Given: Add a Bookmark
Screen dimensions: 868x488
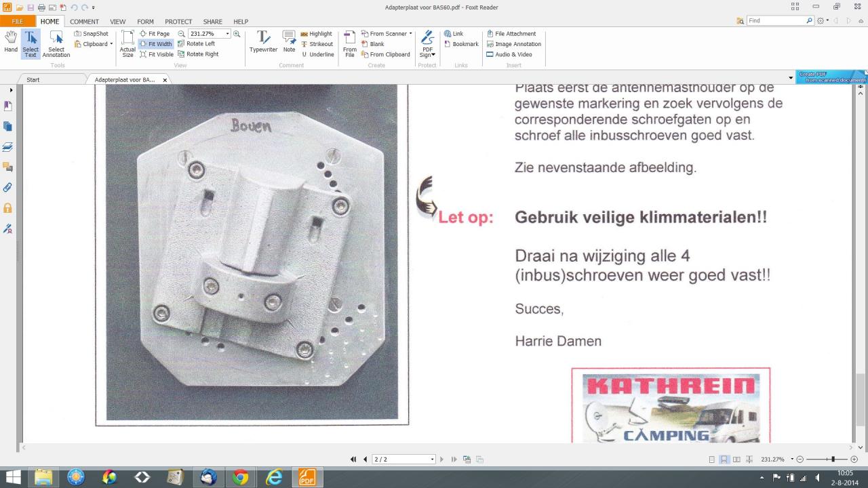Looking at the screenshot, I should pyautogui.click(x=461, y=44).
